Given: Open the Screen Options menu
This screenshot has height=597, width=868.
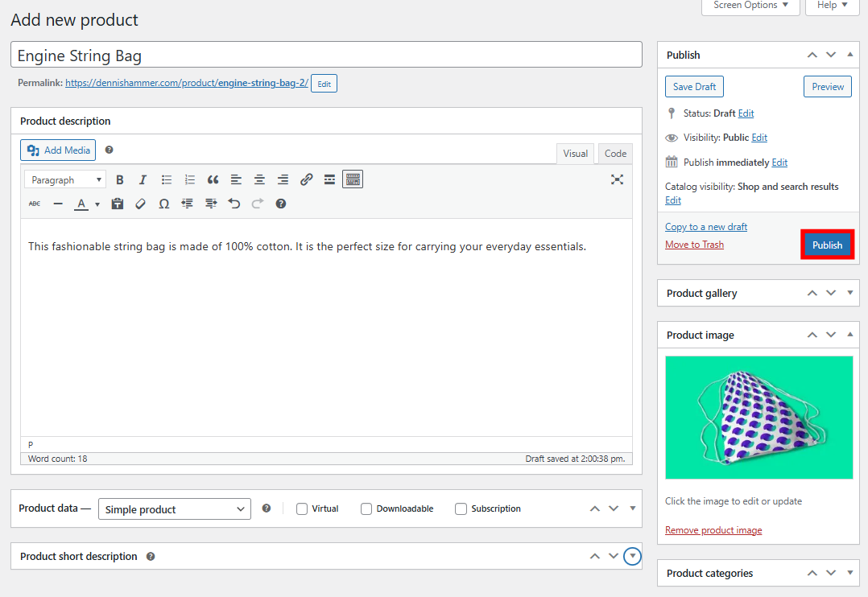Looking at the screenshot, I should tap(750, 5).
